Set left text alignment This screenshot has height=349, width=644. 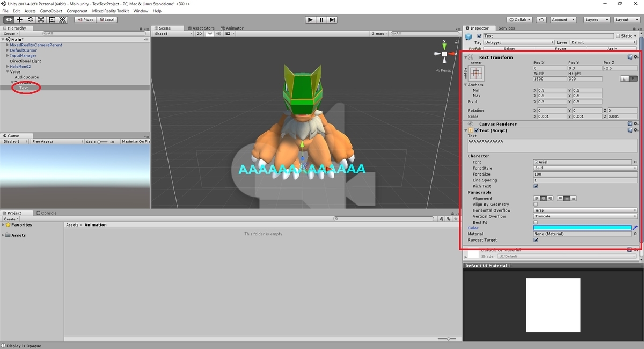tap(537, 198)
